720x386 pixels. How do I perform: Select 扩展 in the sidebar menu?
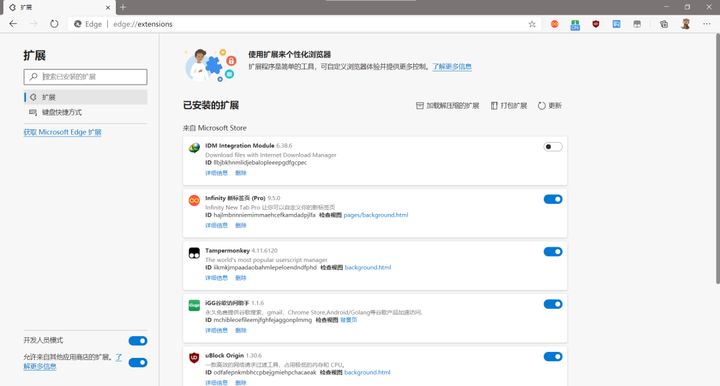click(x=85, y=97)
